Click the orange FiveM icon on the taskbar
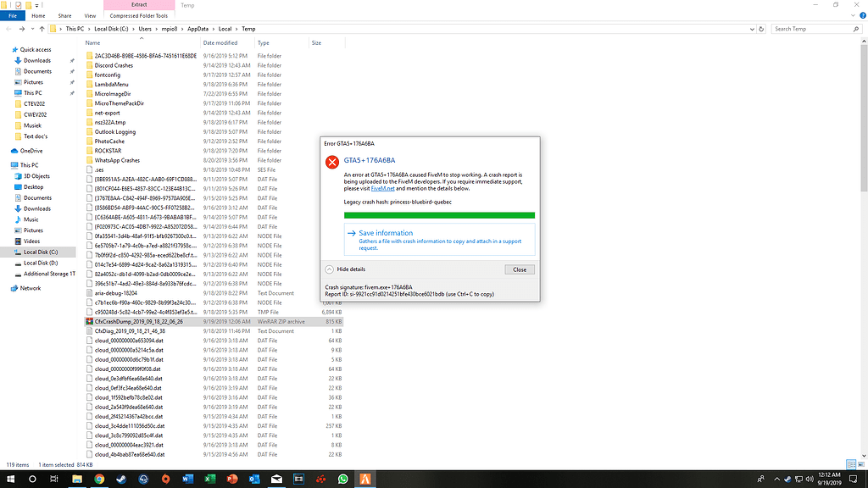Viewport: 868px width, 488px height. (365, 480)
